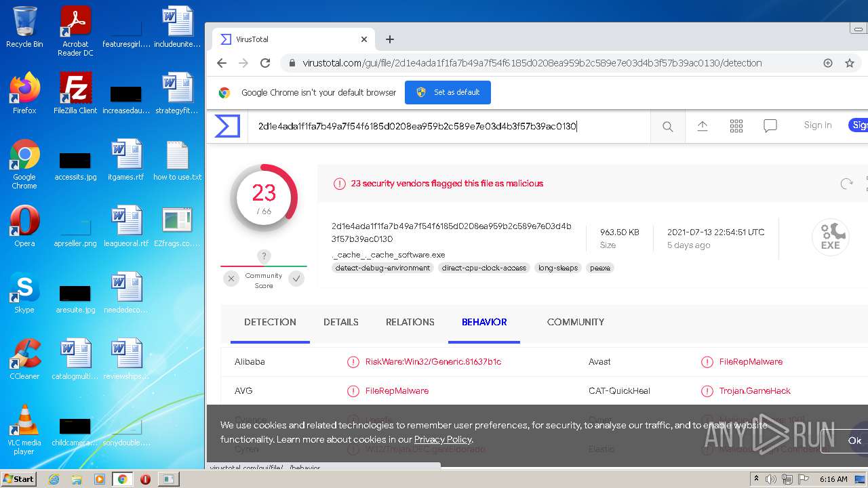Image resolution: width=868 pixels, height=488 pixels.
Task: Click the Sign in link
Action: 818,125
